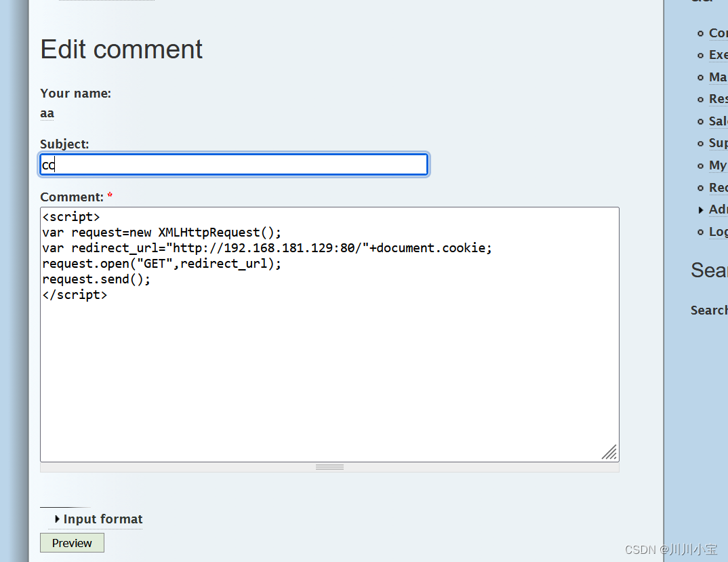Open the 'Ma' sidebar menu link
This screenshot has height=562, width=728.
pos(718,77)
